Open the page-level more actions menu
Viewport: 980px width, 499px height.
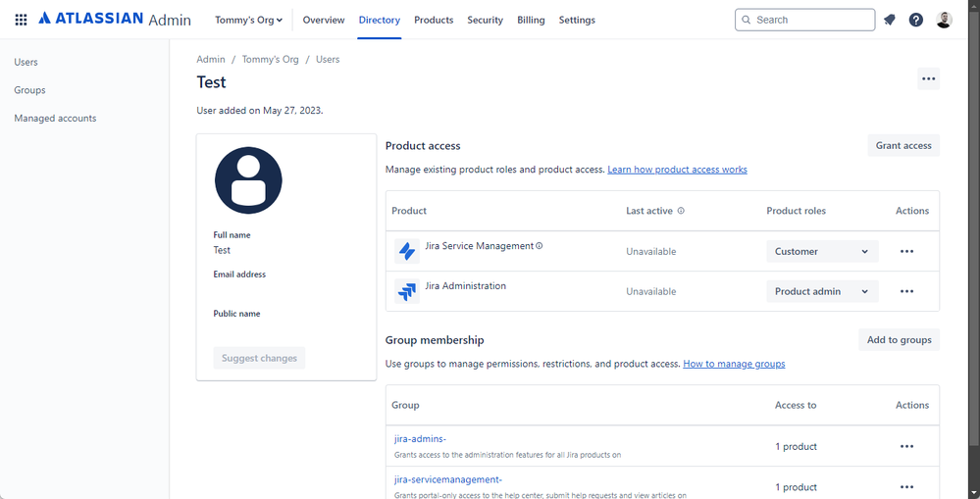928,78
